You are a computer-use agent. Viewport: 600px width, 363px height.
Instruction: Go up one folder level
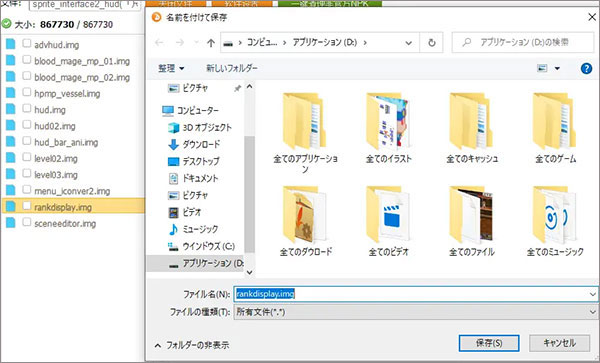click(210, 42)
